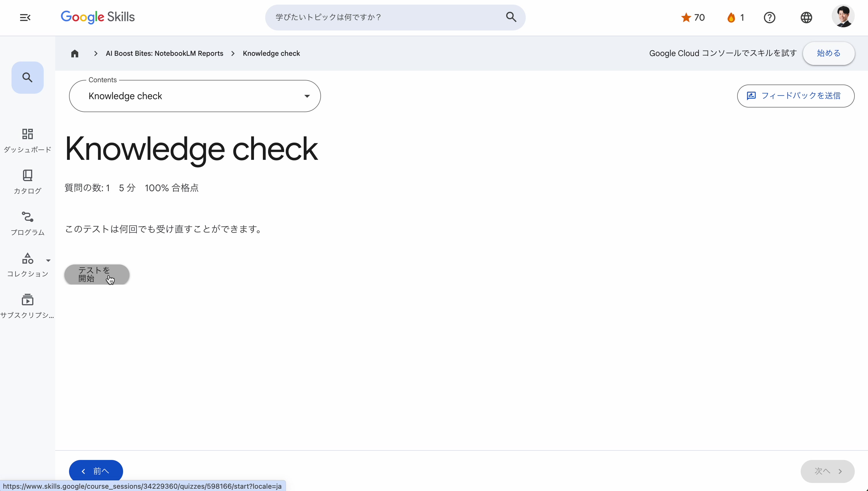Go to home via the breadcrumb house icon
This screenshot has height=491, width=868.
(74, 54)
